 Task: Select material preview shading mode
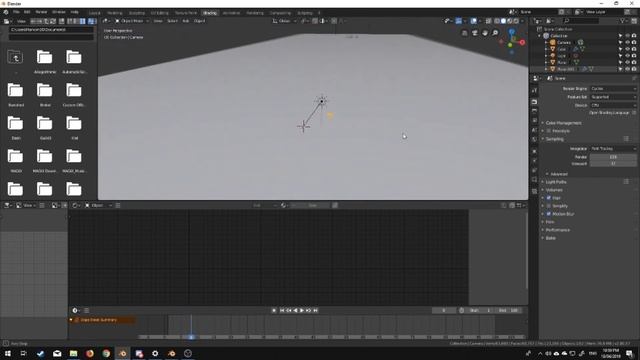(x=509, y=21)
